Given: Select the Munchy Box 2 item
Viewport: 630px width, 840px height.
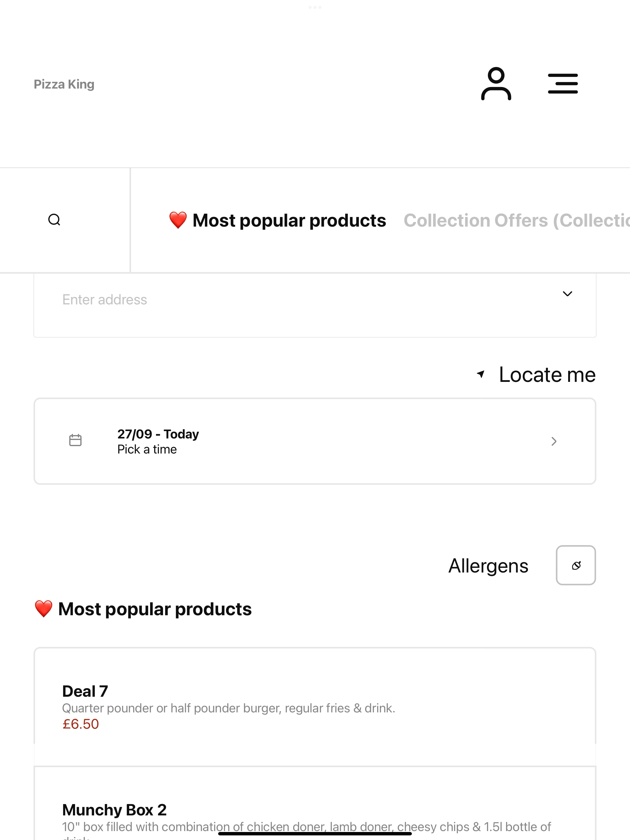Looking at the screenshot, I should [x=315, y=803].
